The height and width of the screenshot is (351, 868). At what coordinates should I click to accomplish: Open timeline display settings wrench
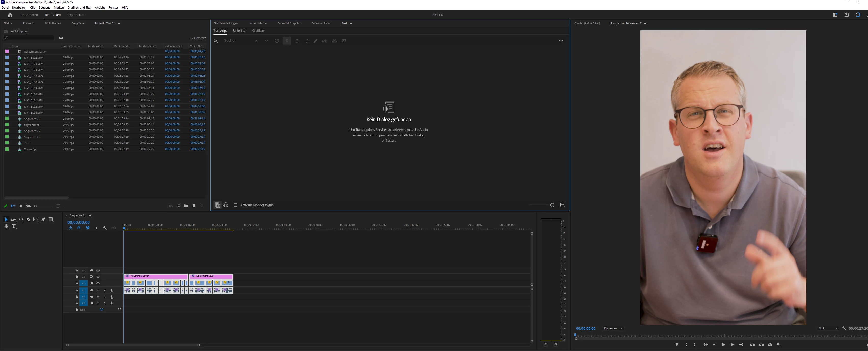(105, 228)
